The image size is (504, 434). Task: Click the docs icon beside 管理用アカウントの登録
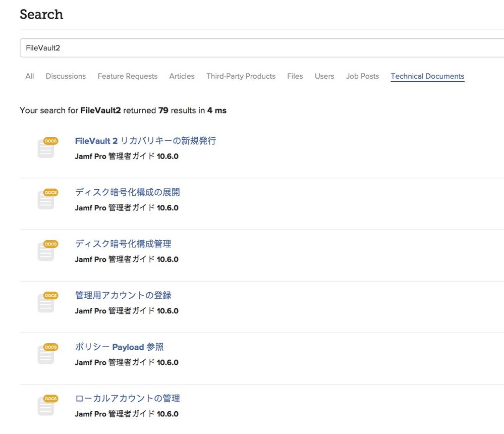coord(47,302)
